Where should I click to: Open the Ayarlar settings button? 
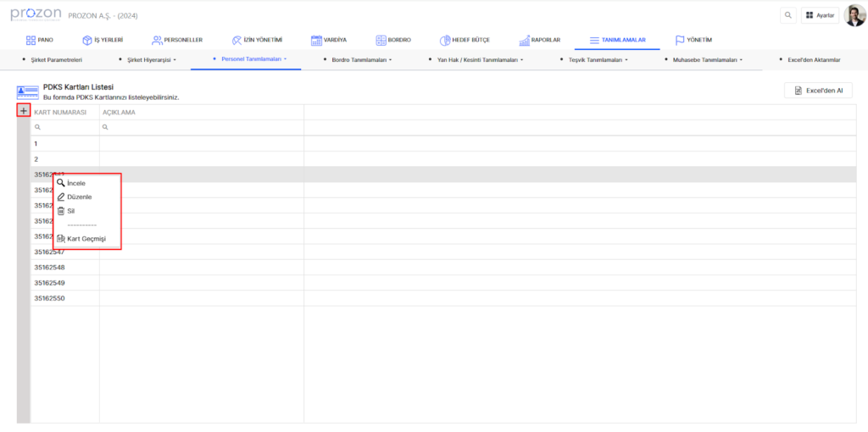pyautogui.click(x=820, y=15)
